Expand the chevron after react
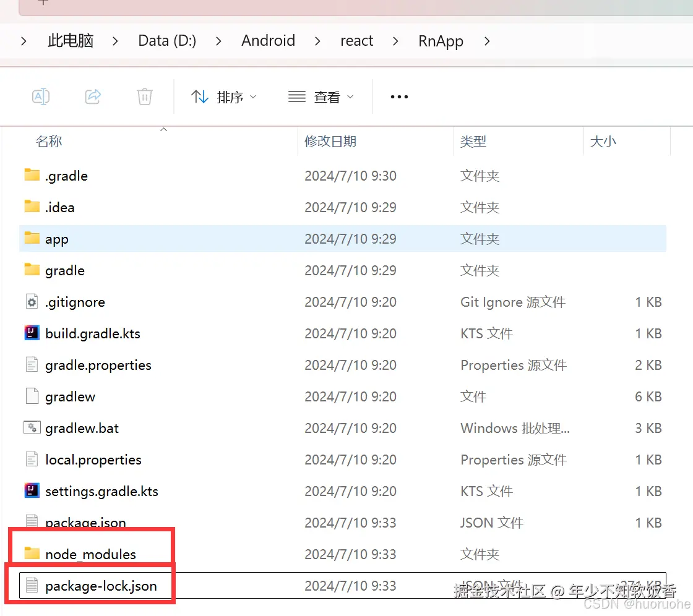 (395, 41)
